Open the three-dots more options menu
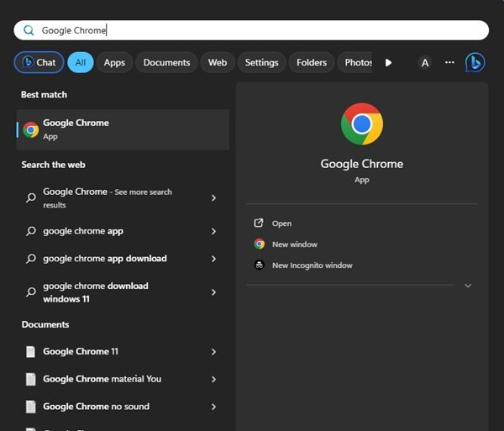Viewport: 504px width, 431px height. tap(449, 62)
